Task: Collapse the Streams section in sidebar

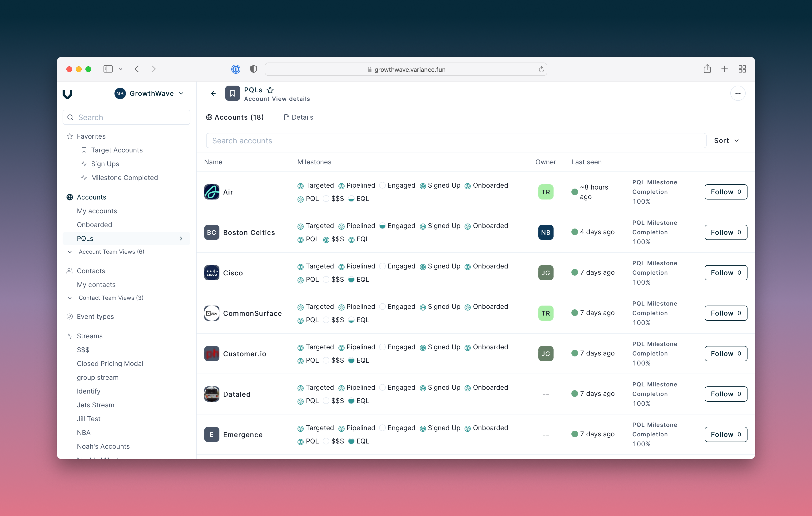Action: (x=90, y=336)
